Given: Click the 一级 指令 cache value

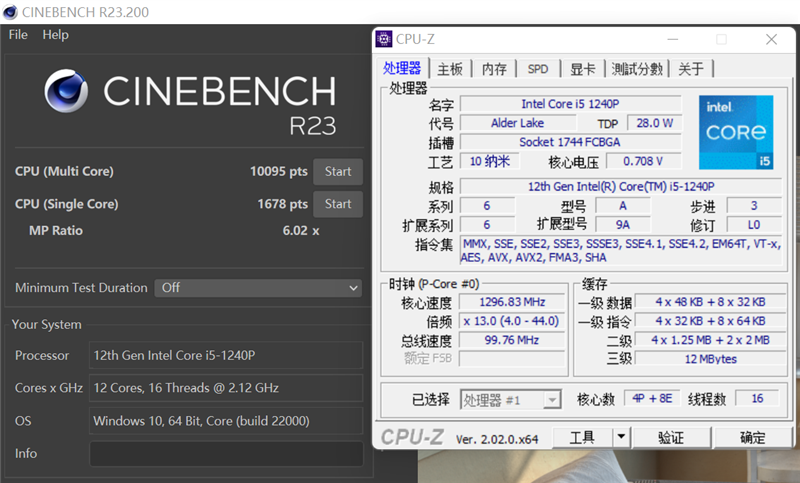Looking at the screenshot, I should point(710,321).
